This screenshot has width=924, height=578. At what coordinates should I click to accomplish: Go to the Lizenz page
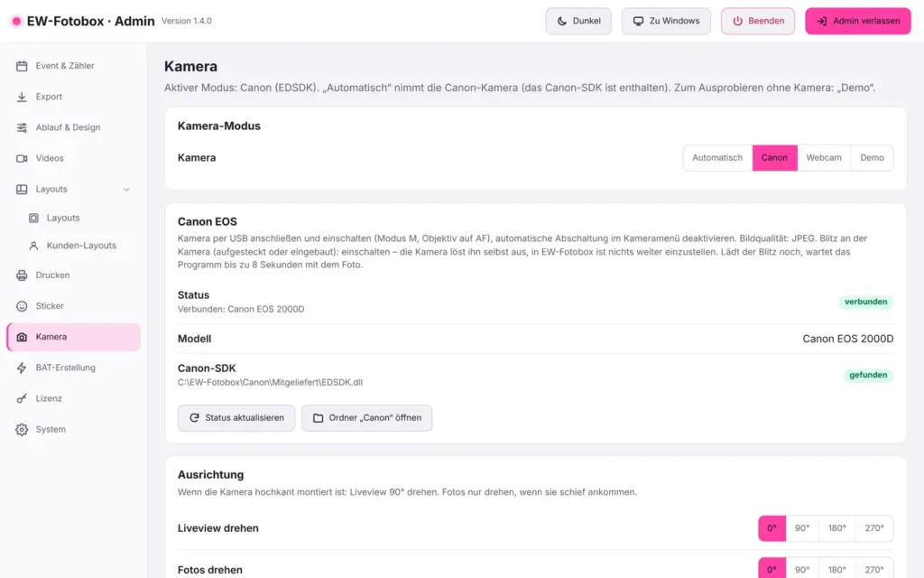coord(74,398)
